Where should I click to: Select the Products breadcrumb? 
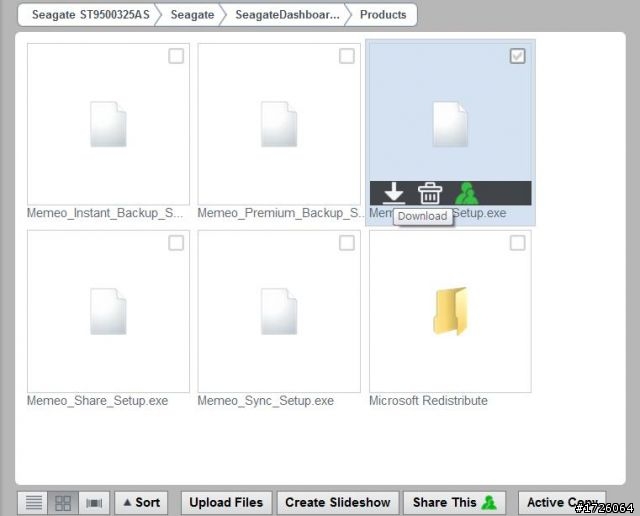pyautogui.click(x=383, y=15)
